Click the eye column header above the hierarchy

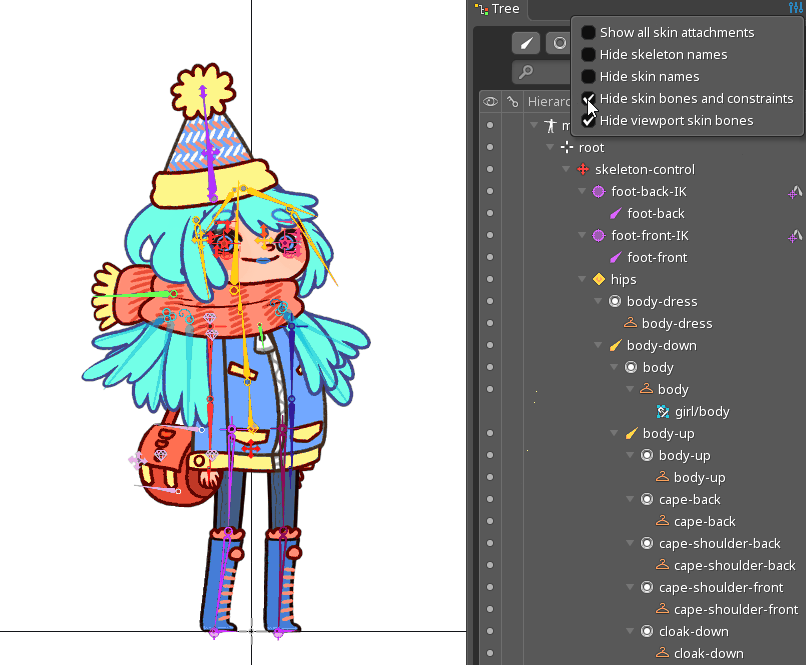click(x=489, y=101)
